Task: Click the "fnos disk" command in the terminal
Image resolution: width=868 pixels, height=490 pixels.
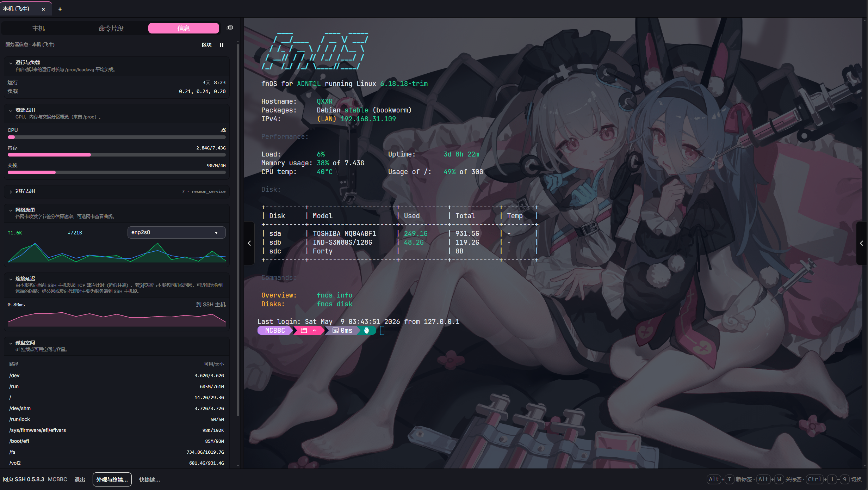Action: click(x=334, y=304)
